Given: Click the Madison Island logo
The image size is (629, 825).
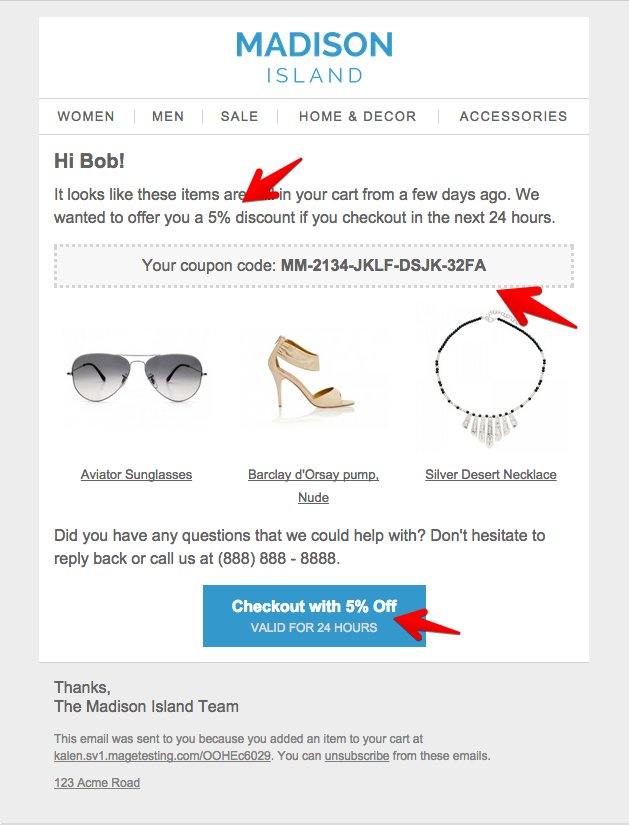Looking at the screenshot, I should click(x=314, y=57).
